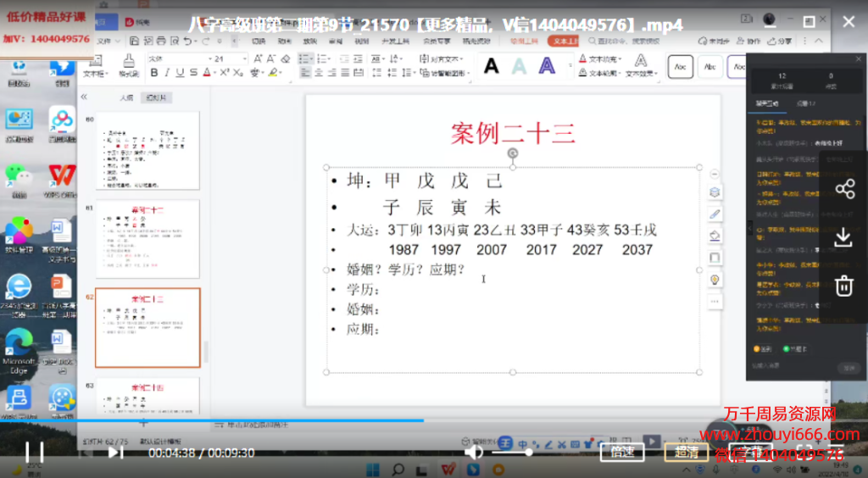Increase font size with A+ icon
Viewport: 868px width, 478px height.
pos(258,58)
